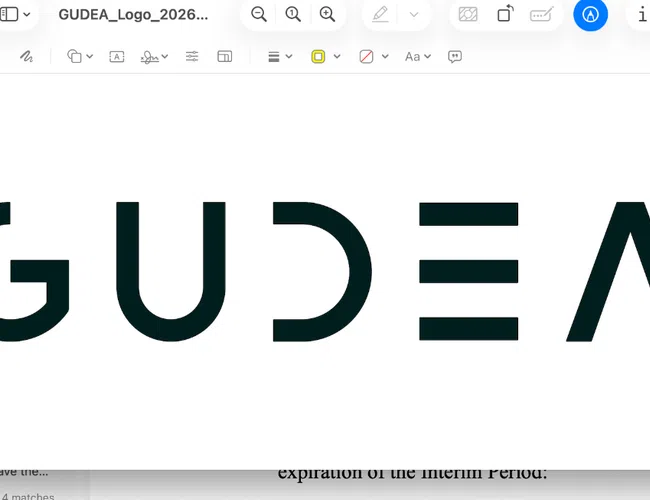650x500 pixels.
Task: Expand the border color dropdown arrow
Action: point(337,56)
